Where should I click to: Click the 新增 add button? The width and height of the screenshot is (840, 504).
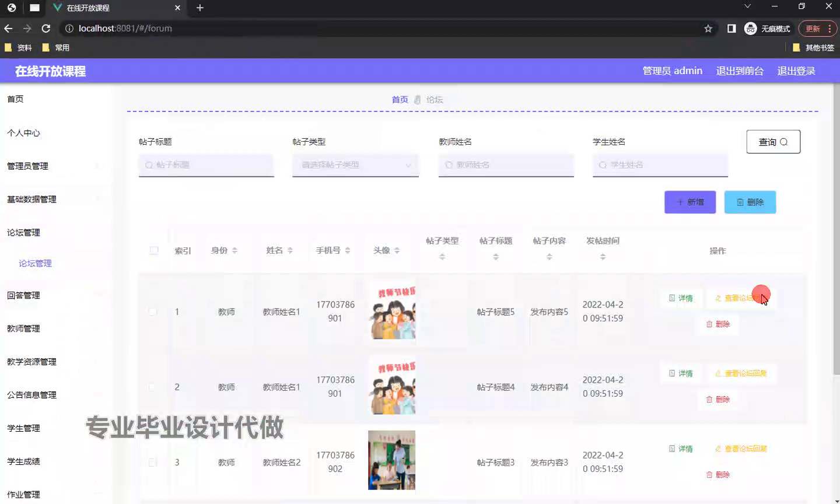(x=690, y=202)
